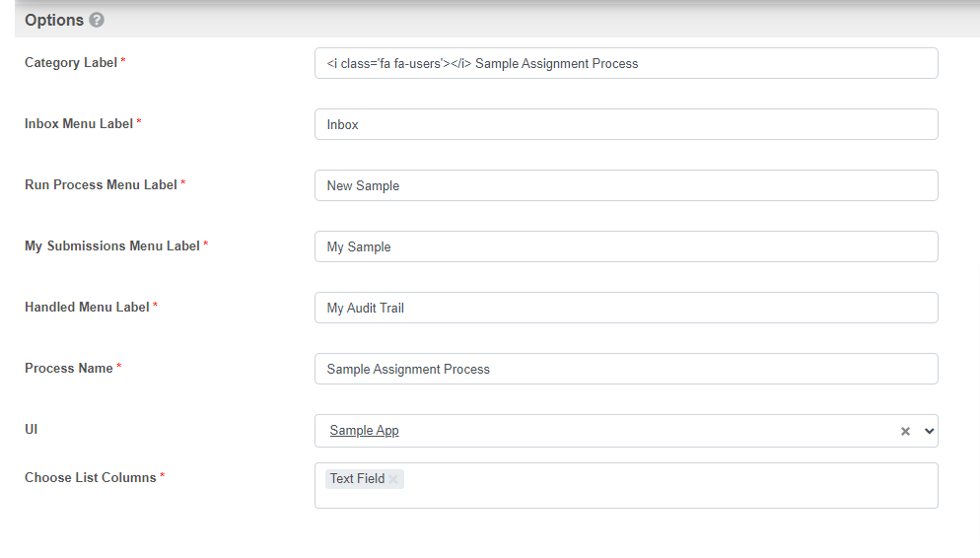Screen dimensions: 980x558
Task: Select the My Submissions Menu Label field
Action: point(626,246)
